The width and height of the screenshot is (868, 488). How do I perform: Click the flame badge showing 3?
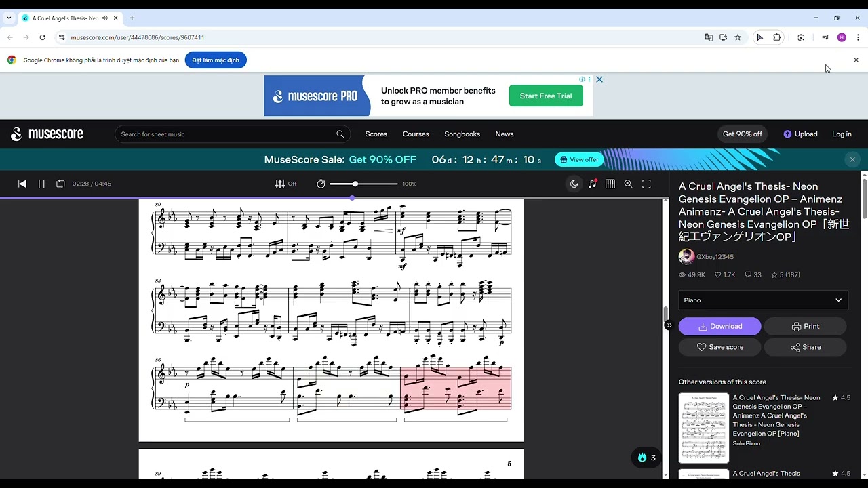(x=647, y=457)
